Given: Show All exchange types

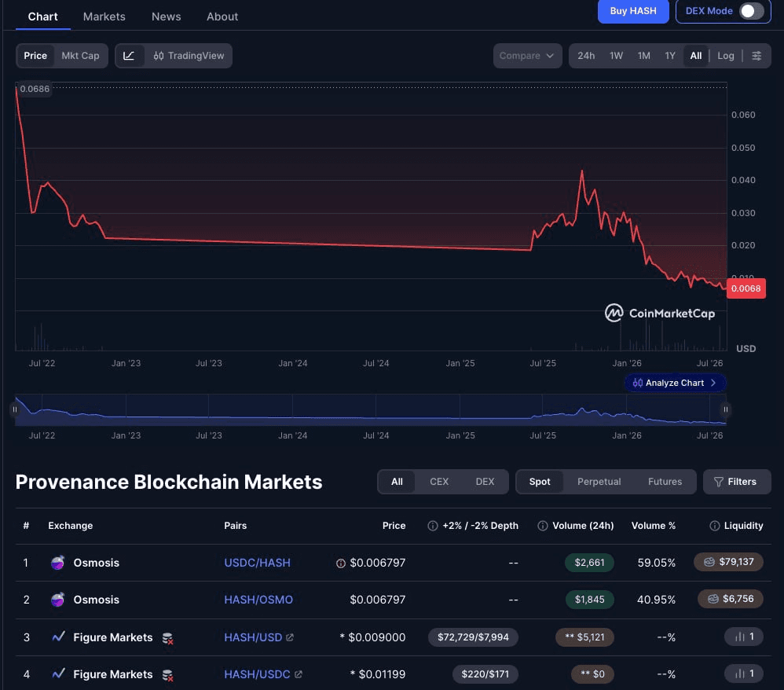Looking at the screenshot, I should [x=397, y=481].
